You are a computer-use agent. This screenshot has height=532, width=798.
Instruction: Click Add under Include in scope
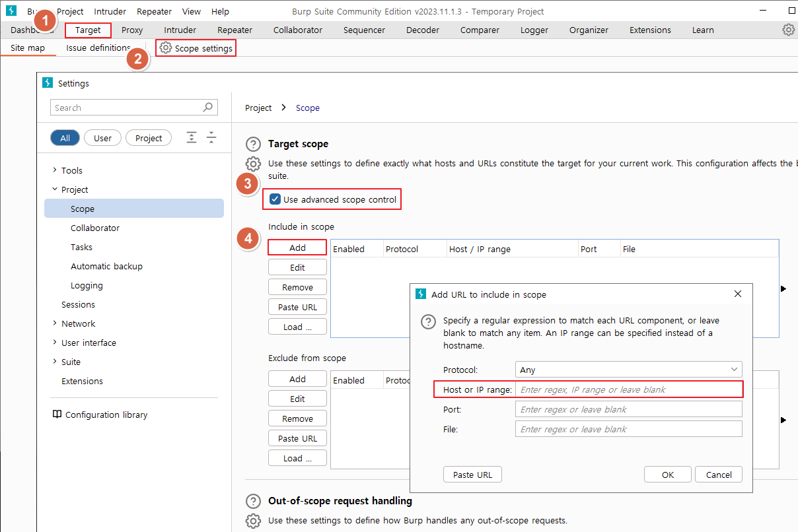[297, 248]
